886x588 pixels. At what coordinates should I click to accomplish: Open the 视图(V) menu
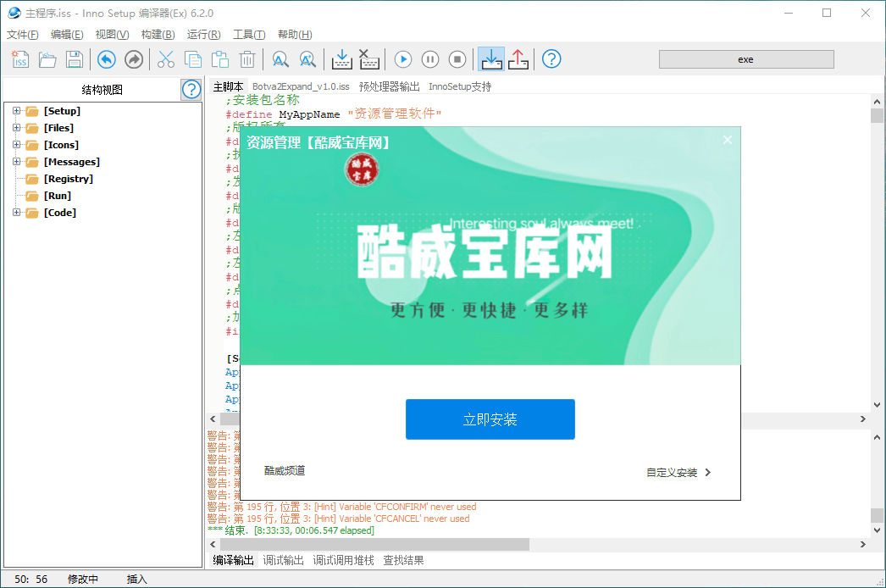pyautogui.click(x=112, y=35)
